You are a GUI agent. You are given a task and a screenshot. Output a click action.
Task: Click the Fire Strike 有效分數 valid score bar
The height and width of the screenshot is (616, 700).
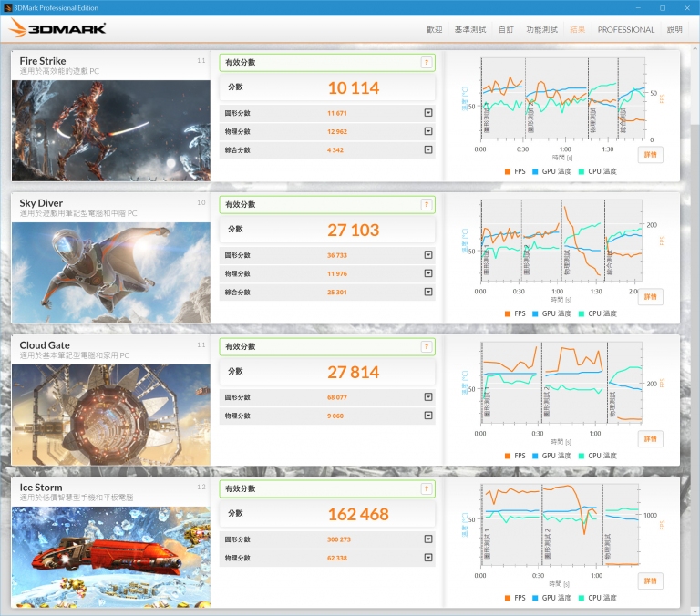[327, 63]
